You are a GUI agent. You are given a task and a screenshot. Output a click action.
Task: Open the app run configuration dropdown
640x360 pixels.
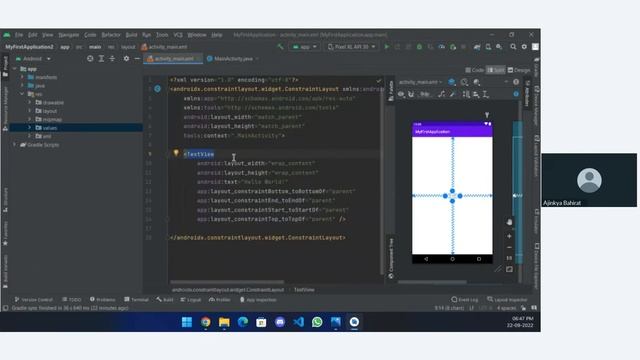[305, 47]
